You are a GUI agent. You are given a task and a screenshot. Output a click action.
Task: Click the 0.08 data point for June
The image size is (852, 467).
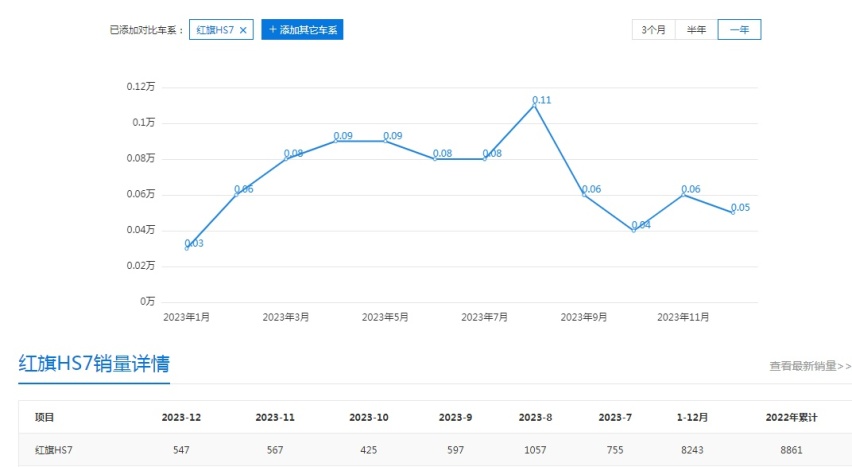click(x=435, y=158)
